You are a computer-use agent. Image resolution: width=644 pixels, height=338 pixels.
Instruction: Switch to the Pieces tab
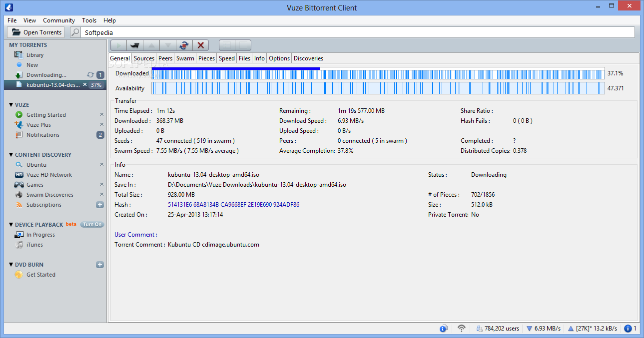coord(206,58)
